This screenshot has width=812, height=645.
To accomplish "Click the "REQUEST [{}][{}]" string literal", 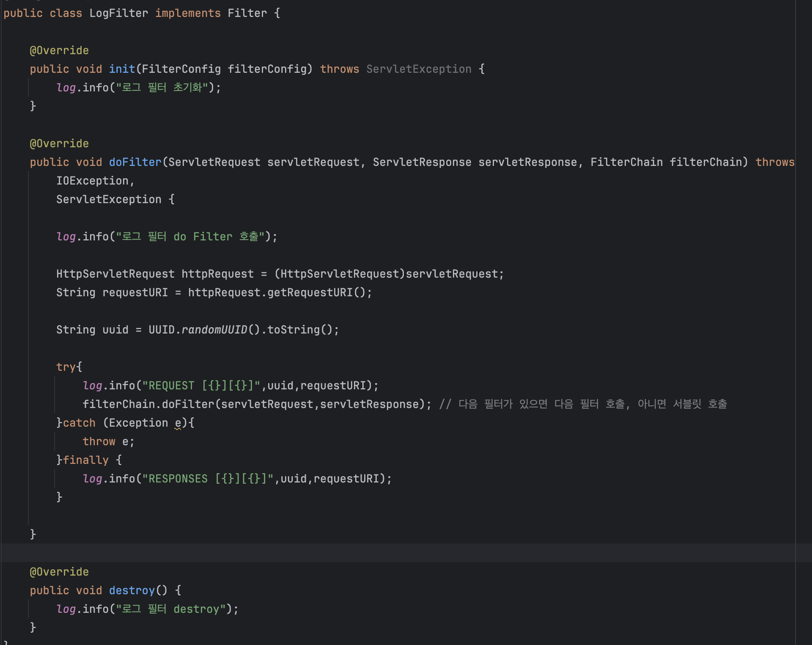I will coord(201,386).
